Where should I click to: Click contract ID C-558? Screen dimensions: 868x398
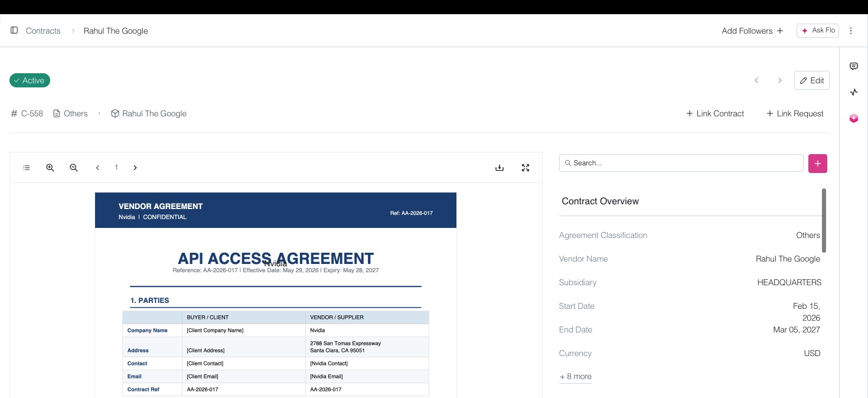(x=27, y=113)
